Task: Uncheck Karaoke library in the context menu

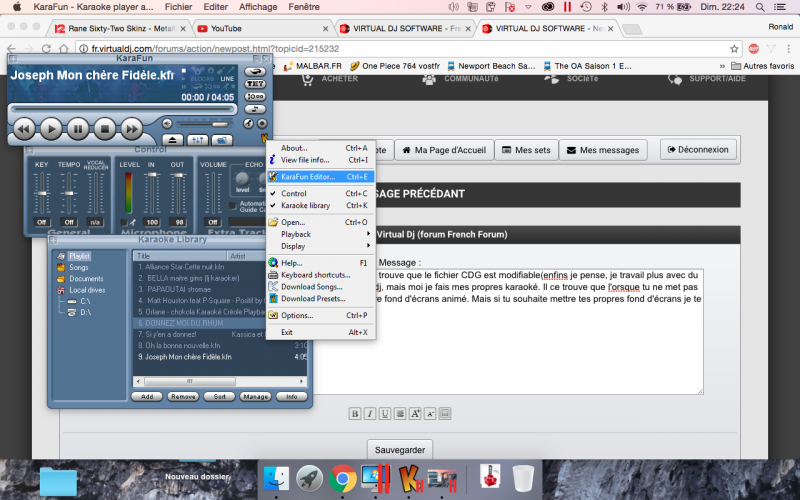Action: [x=321, y=206]
